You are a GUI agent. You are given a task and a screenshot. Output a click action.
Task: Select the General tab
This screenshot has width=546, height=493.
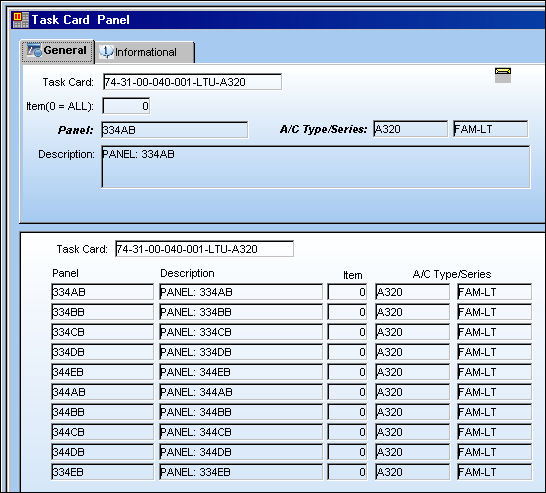click(57, 51)
